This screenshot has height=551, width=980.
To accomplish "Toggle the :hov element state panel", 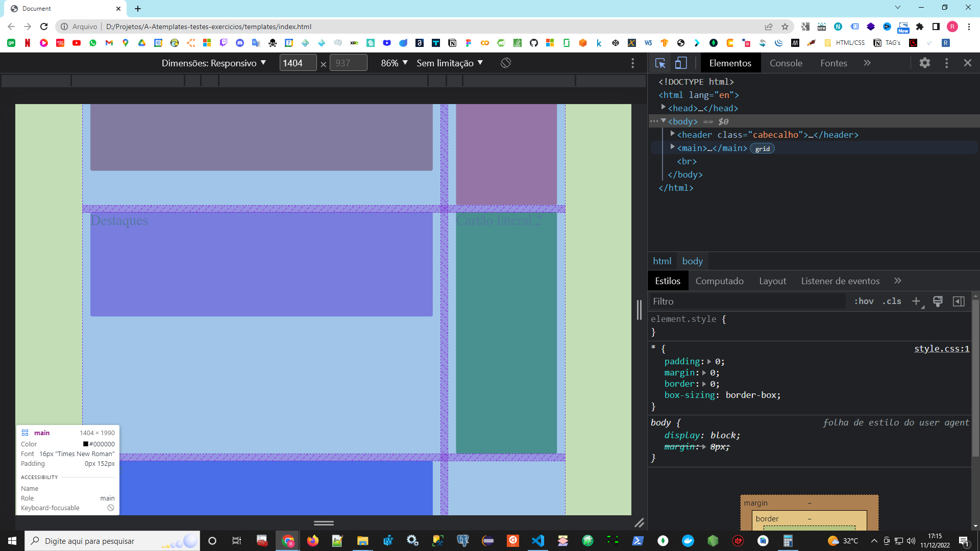I will tap(864, 302).
